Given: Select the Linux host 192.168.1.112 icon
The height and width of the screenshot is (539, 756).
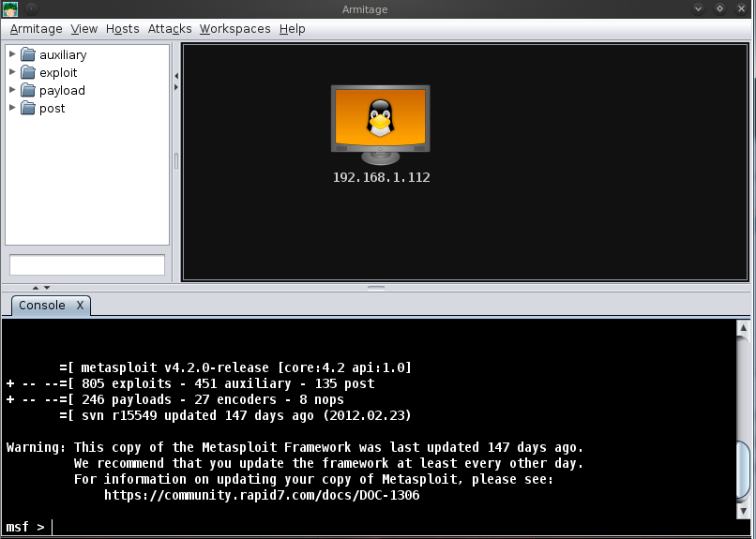Looking at the screenshot, I should click(381, 126).
